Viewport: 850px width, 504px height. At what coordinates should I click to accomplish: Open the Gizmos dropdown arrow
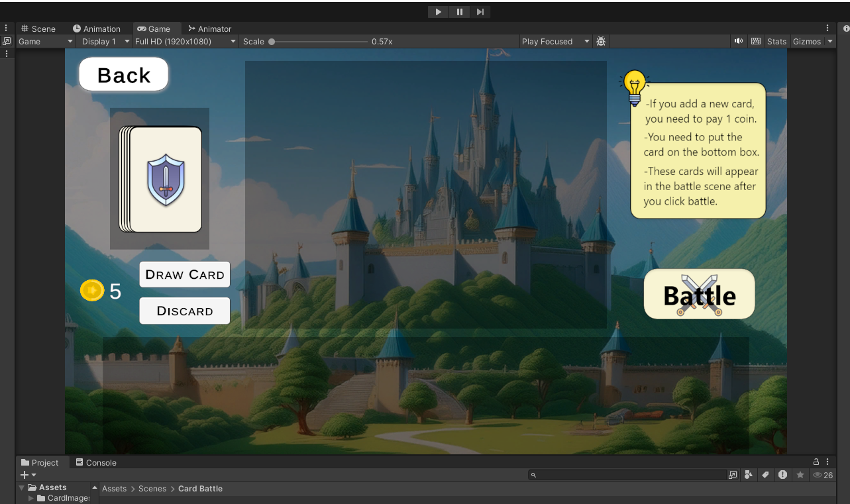tap(830, 41)
